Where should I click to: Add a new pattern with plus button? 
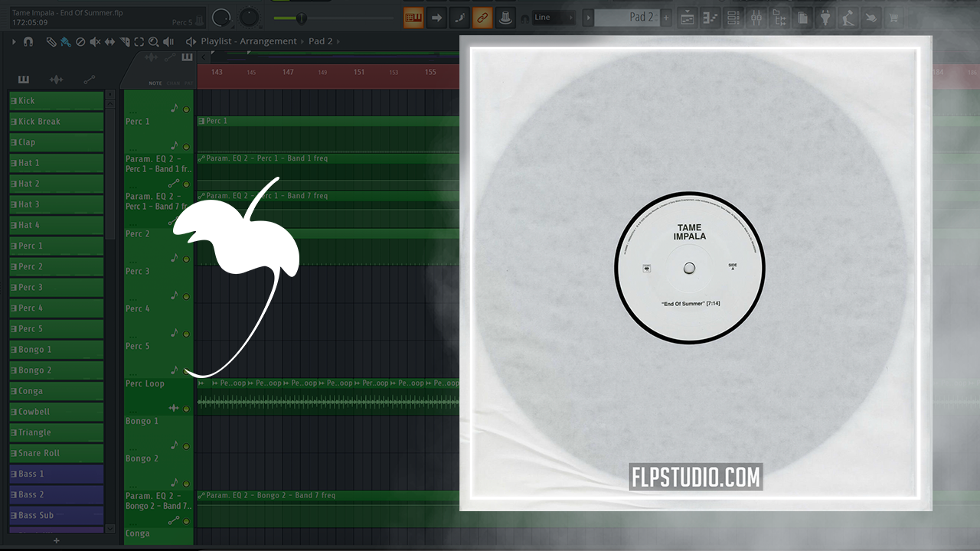[666, 18]
